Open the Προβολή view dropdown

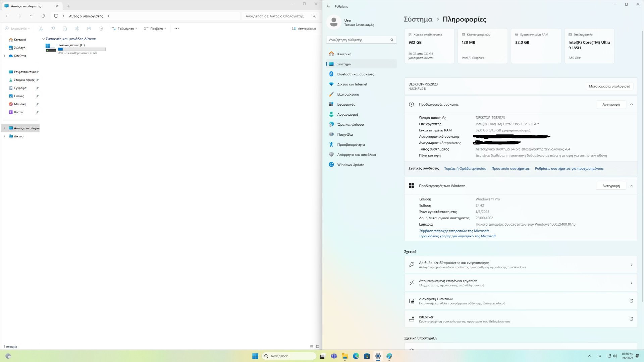click(155, 28)
